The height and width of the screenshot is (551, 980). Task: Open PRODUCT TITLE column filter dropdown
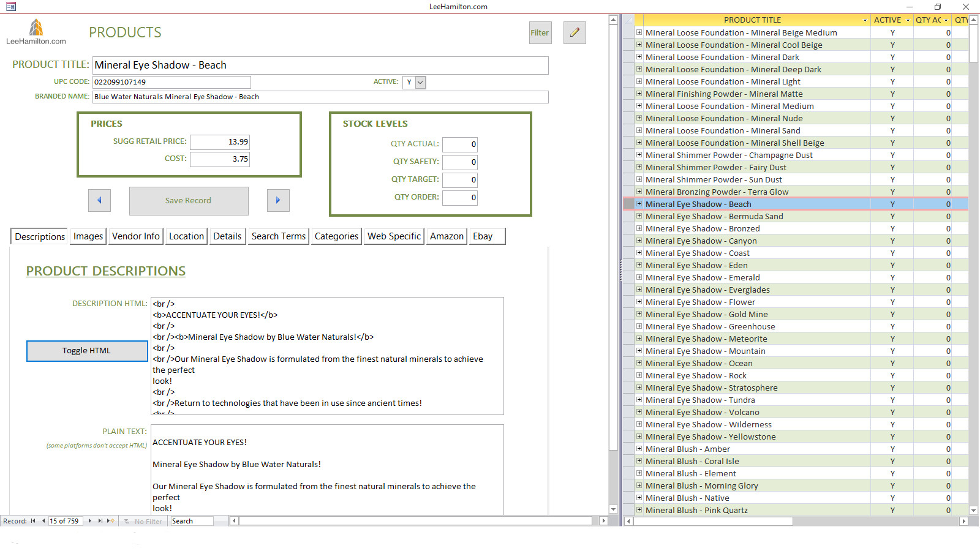(865, 20)
